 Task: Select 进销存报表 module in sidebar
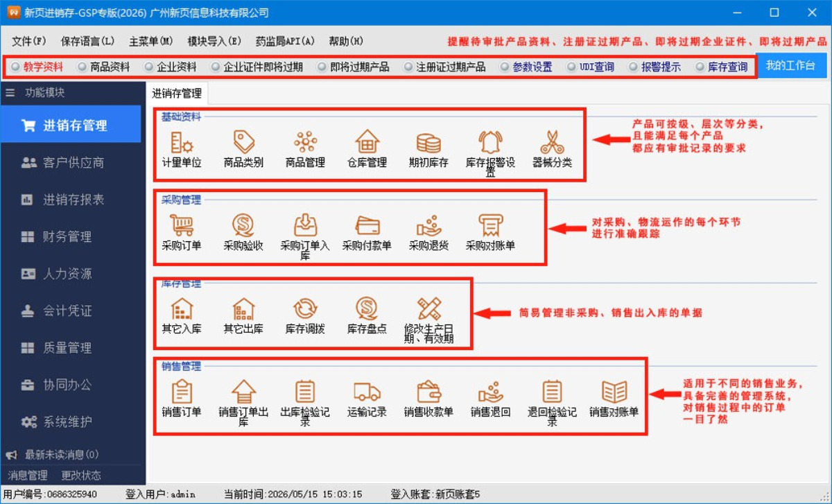(x=71, y=200)
